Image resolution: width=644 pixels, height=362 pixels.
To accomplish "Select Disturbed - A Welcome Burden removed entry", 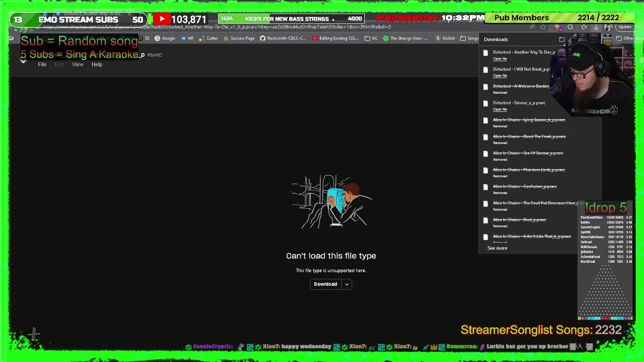I will point(521,86).
